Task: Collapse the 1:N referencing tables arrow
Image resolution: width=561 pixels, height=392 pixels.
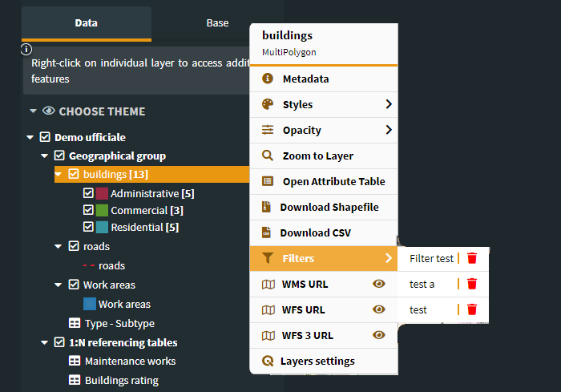Action: click(44, 342)
